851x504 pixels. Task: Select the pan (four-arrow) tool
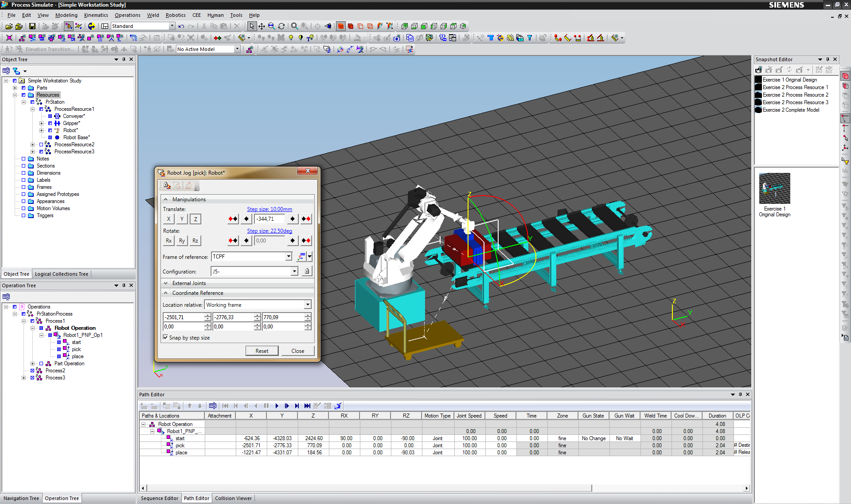point(262,26)
